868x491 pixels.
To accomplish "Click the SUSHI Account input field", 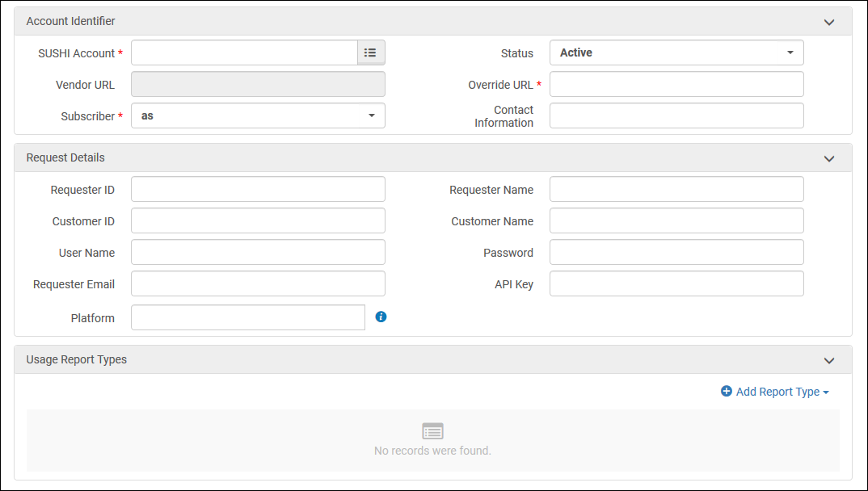I will [x=244, y=52].
